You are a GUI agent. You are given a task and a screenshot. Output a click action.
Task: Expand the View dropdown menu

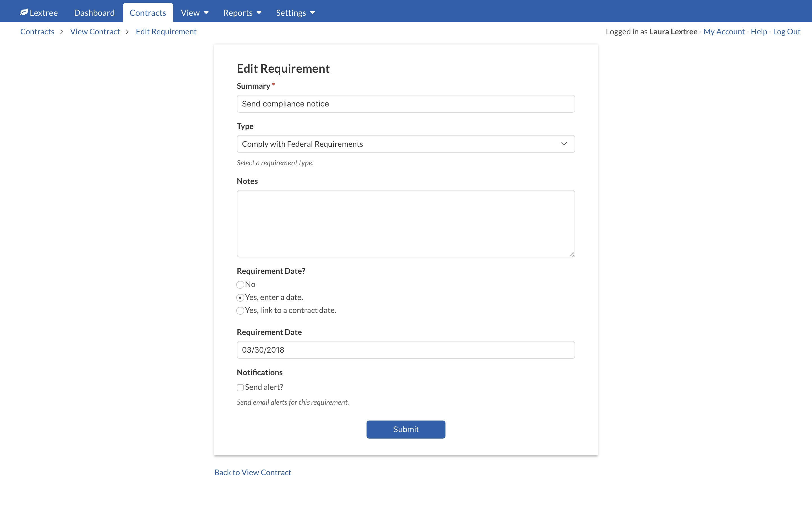point(194,12)
